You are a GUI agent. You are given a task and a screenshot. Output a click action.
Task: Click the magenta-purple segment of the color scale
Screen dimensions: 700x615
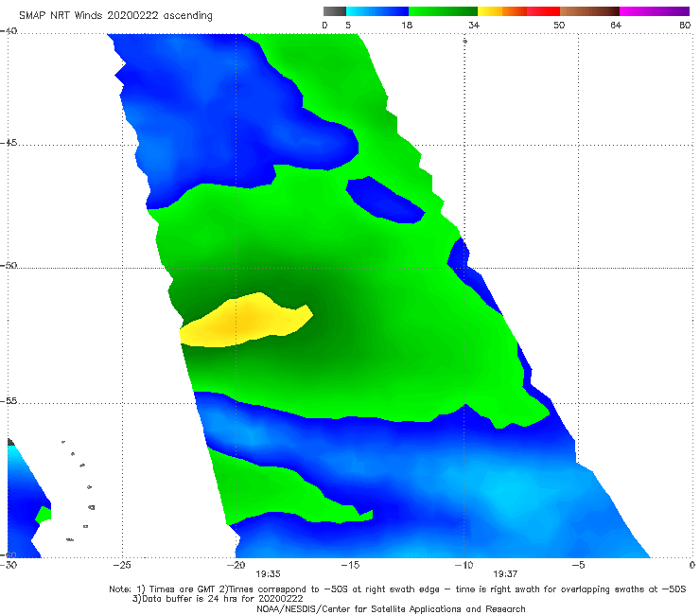655,11
